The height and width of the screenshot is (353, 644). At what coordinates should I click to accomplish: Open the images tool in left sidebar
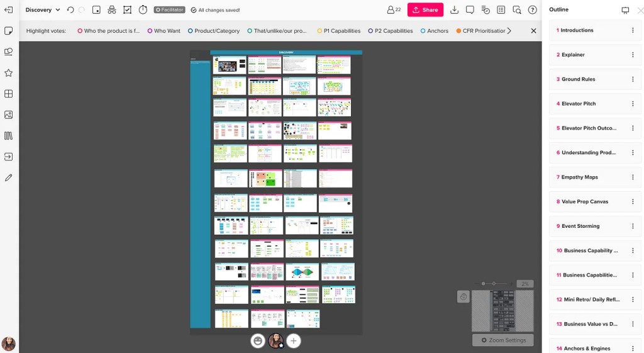click(9, 115)
